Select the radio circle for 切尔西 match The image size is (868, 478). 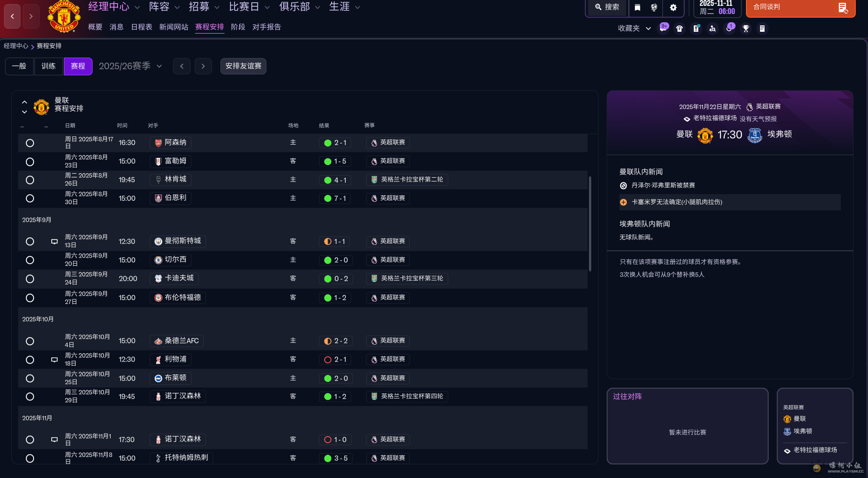point(30,260)
